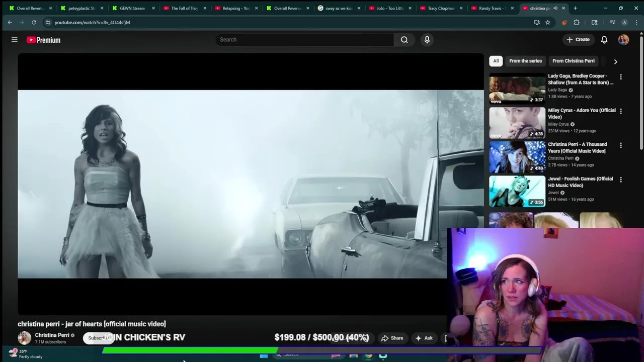Open the browser extensions puzzle icon
The height and width of the screenshot is (362, 644).
[577, 22]
